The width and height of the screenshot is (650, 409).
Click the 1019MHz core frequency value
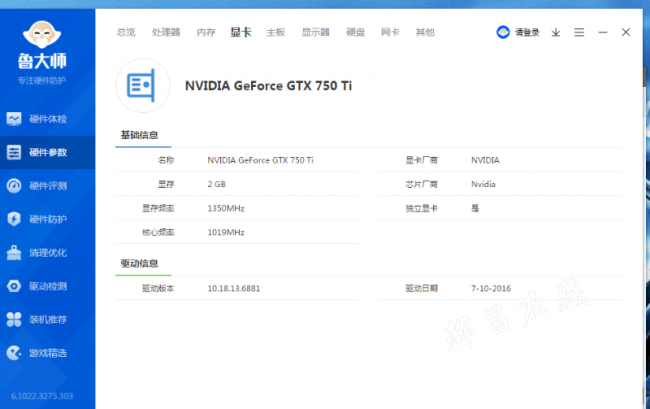point(226,232)
